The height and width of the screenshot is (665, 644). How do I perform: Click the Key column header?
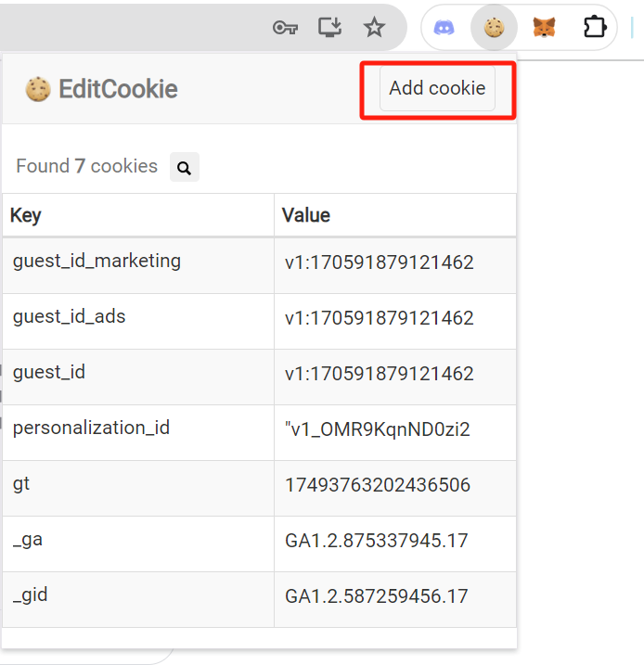26,216
